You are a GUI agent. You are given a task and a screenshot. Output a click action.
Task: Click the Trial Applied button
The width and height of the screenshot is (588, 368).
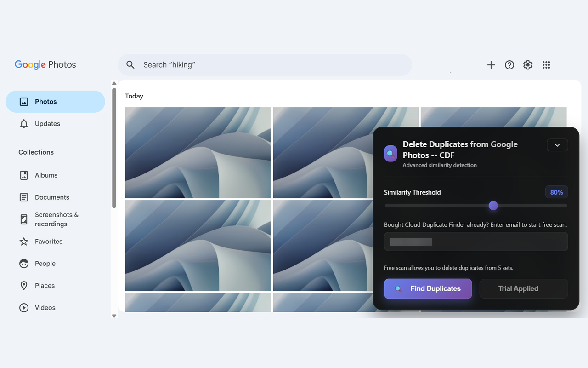pos(524,288)
